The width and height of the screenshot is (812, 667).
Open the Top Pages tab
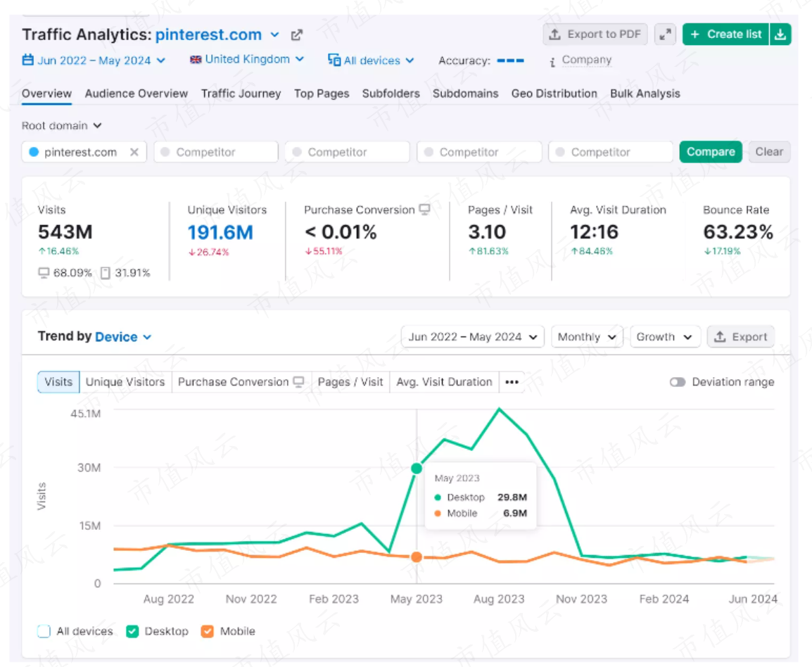pos(322,94)
